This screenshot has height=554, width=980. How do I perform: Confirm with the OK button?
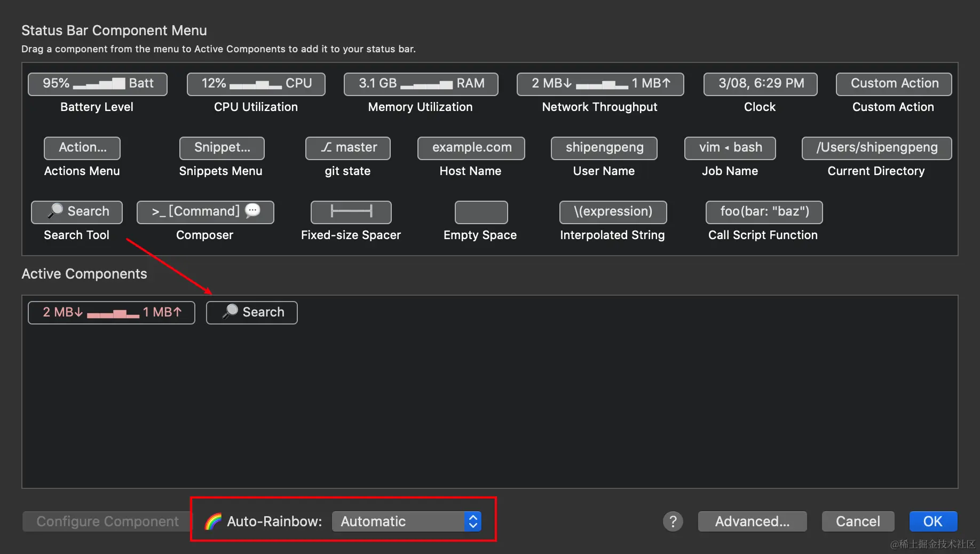coord(934,521)
